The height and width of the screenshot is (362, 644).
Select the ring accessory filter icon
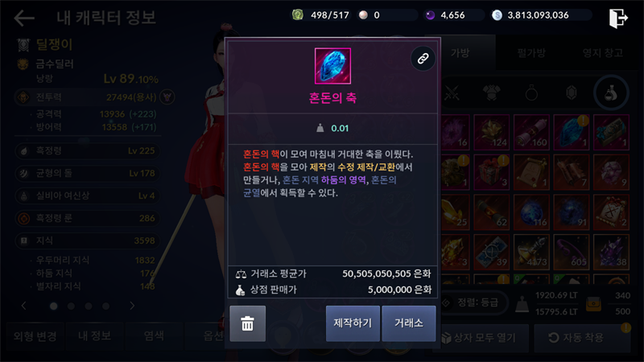[531, 93]
